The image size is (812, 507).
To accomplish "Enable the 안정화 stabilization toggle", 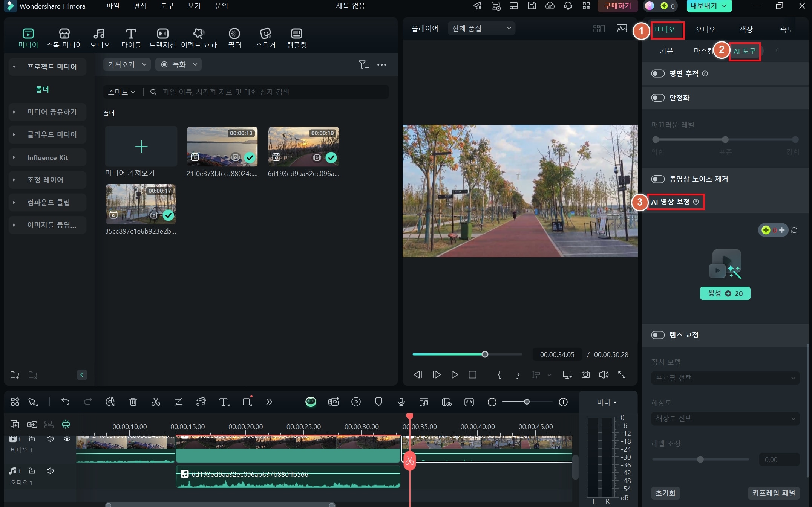I will click(x=658, y=98).
